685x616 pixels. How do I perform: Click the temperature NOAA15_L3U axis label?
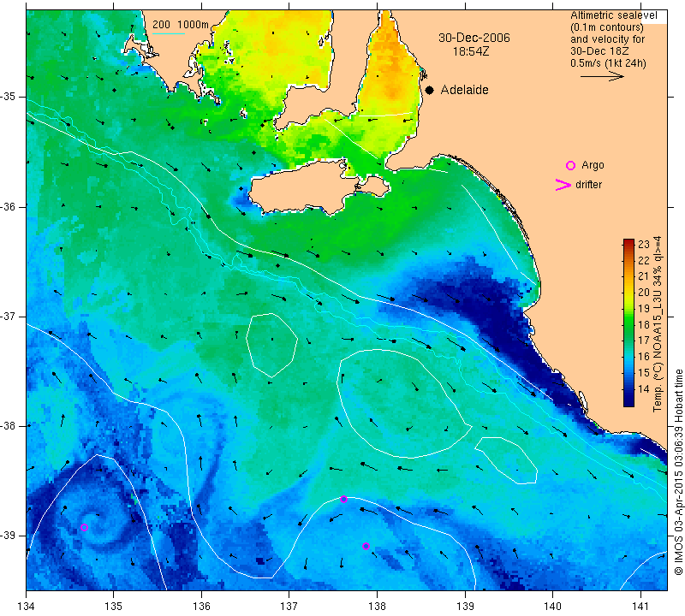pyautogui.click(x=658, y=324)
